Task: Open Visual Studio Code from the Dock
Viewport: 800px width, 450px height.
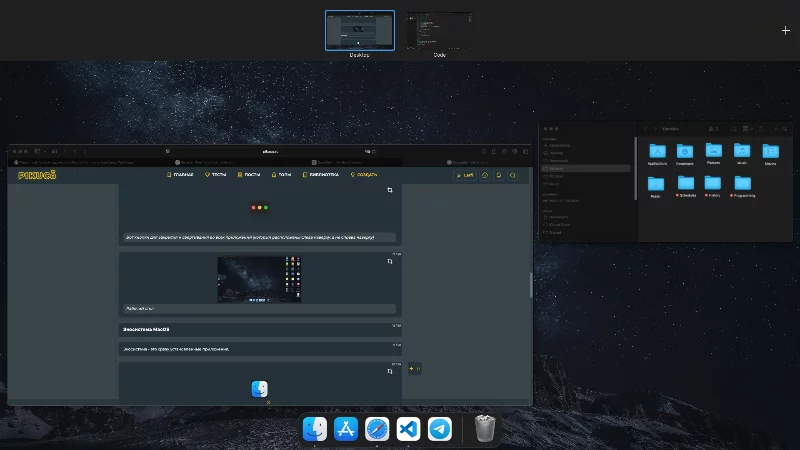Action: (x=408, y=429)
